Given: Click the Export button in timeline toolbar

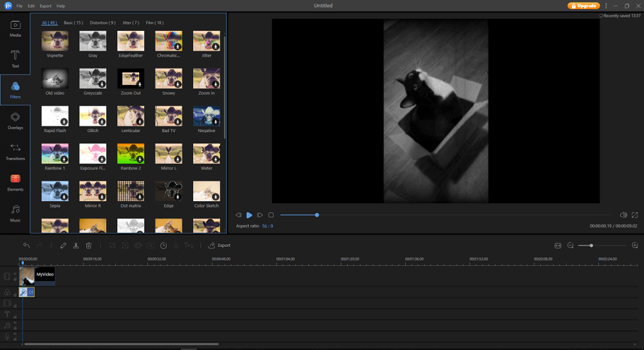Looking at the screenshot, I should click(220, 246).
